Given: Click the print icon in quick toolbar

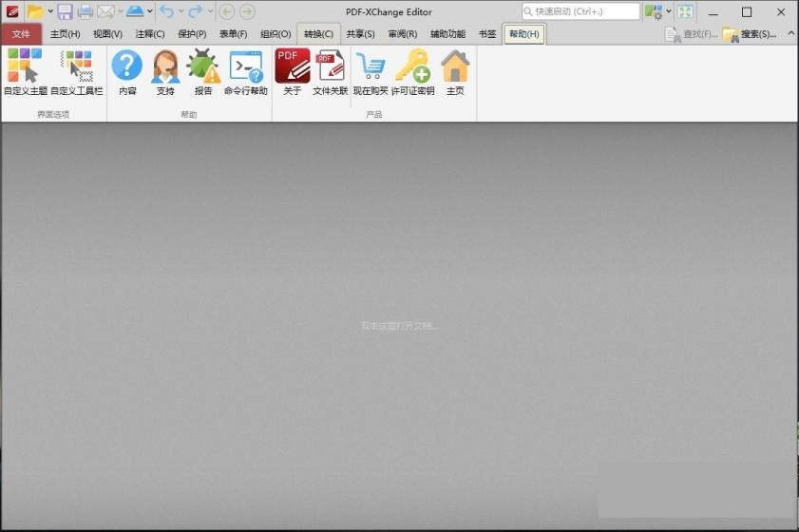Looking at the screenshot, I should pos(85,11).
